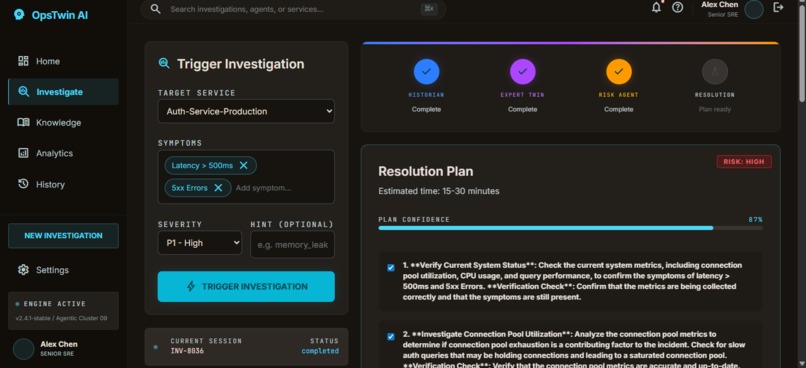Screen dimensions: 806x368
Task: Click the Risk Agent step icon
Action: pos(618,72)
